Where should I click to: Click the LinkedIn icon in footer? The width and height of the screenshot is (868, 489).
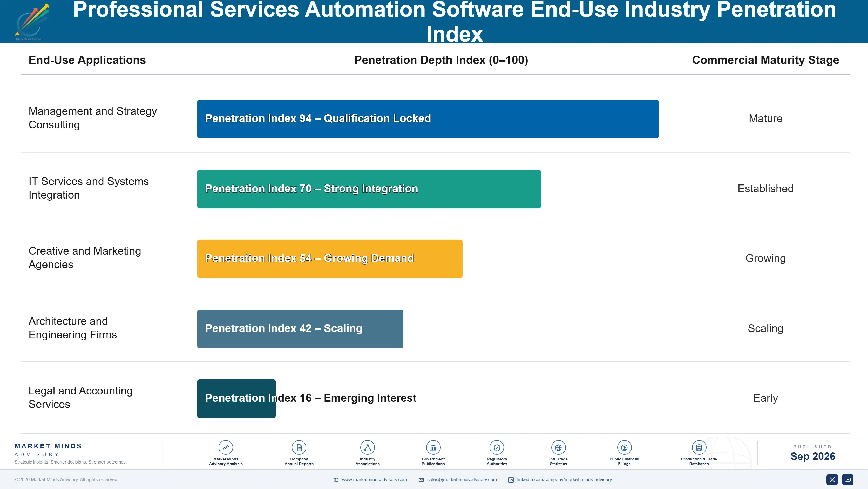pos(511,480)
